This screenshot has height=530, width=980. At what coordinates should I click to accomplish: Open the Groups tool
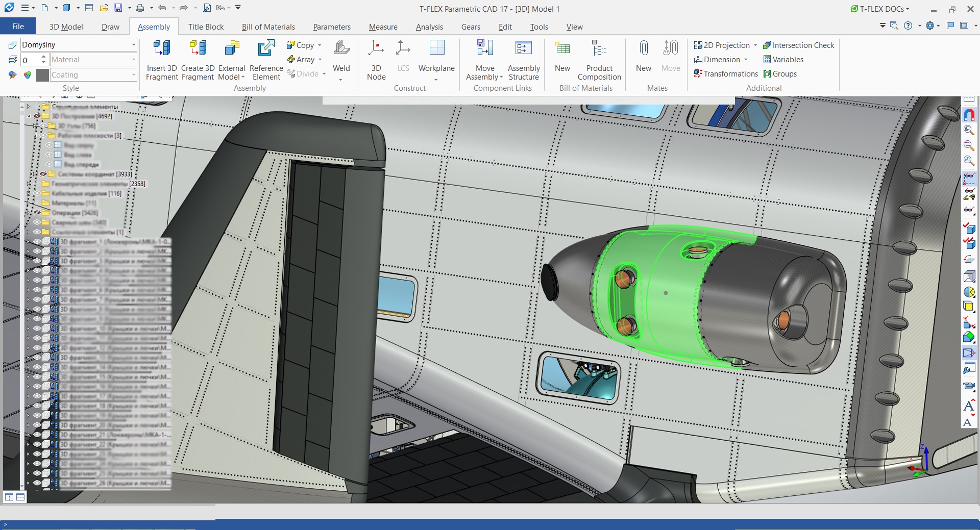780,74
